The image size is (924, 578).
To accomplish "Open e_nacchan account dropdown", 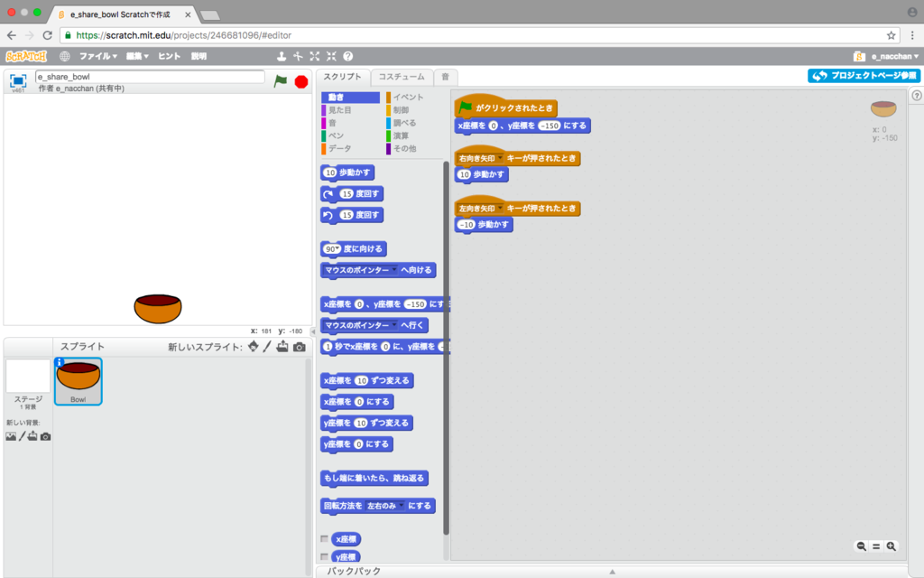I will (894, 57).
